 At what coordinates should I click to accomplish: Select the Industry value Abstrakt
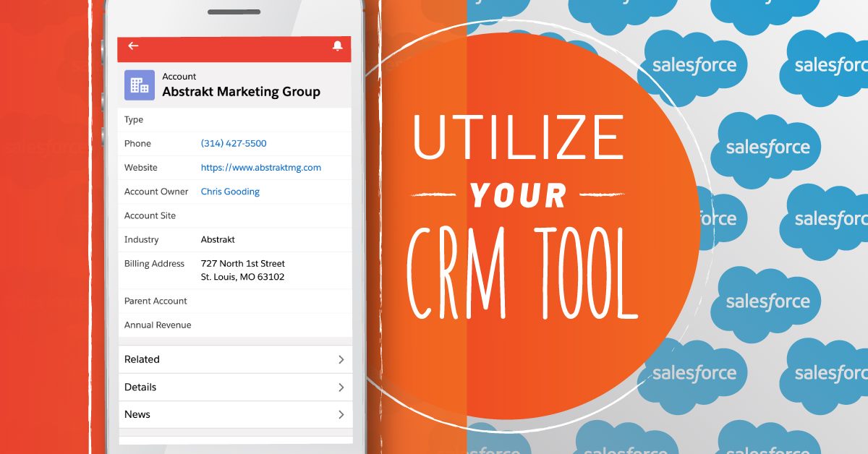click(x=218, y=239)
